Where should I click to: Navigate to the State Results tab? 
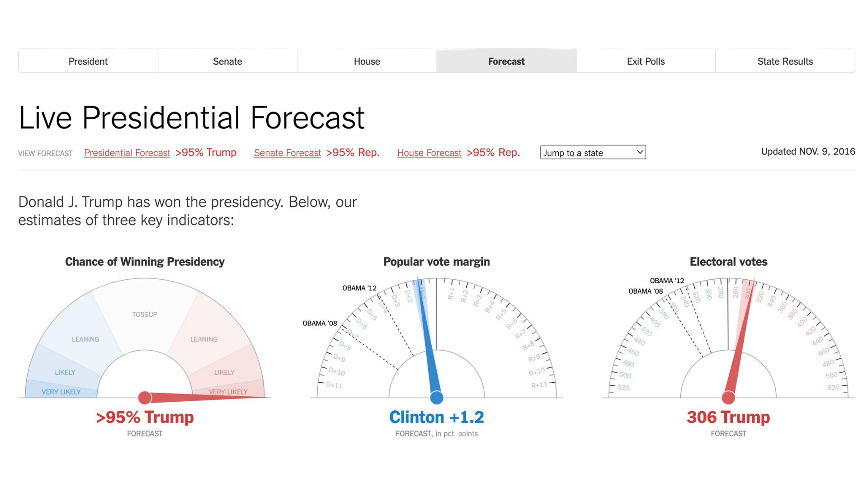785,61
